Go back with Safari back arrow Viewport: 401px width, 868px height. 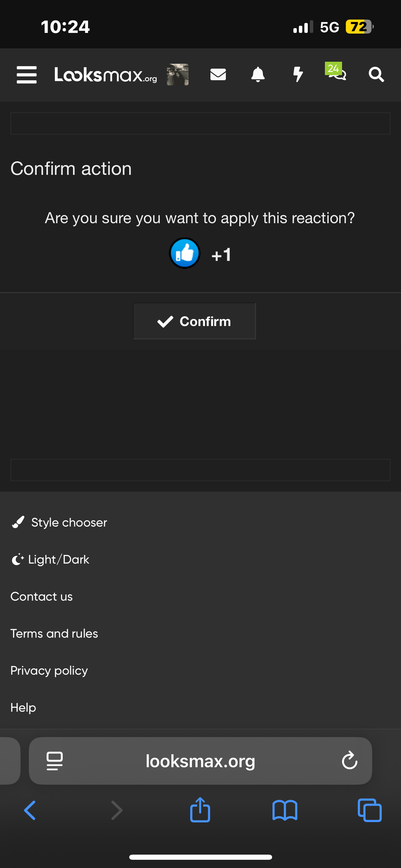[x=30, y=810]
